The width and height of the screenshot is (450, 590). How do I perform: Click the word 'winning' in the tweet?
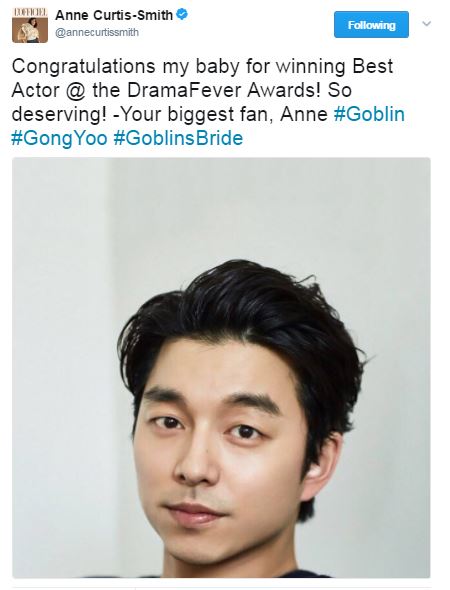[x=310, y=67]
